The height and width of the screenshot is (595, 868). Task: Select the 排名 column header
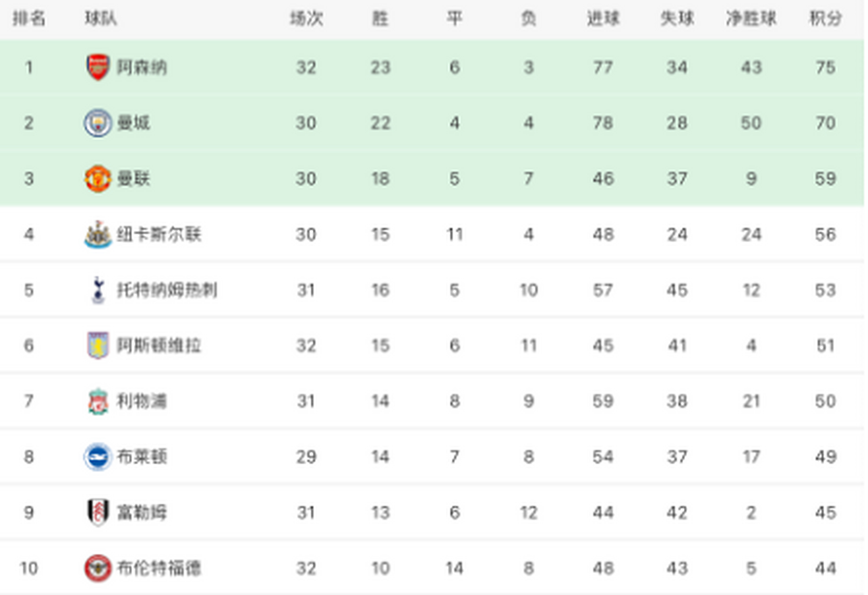[29, 19]
